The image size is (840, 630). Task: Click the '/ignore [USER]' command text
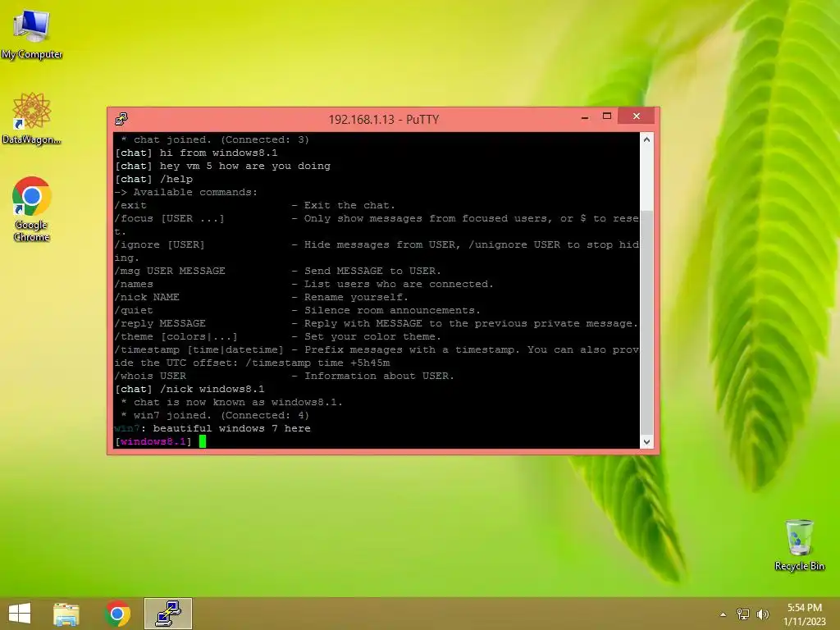(160, 244)
